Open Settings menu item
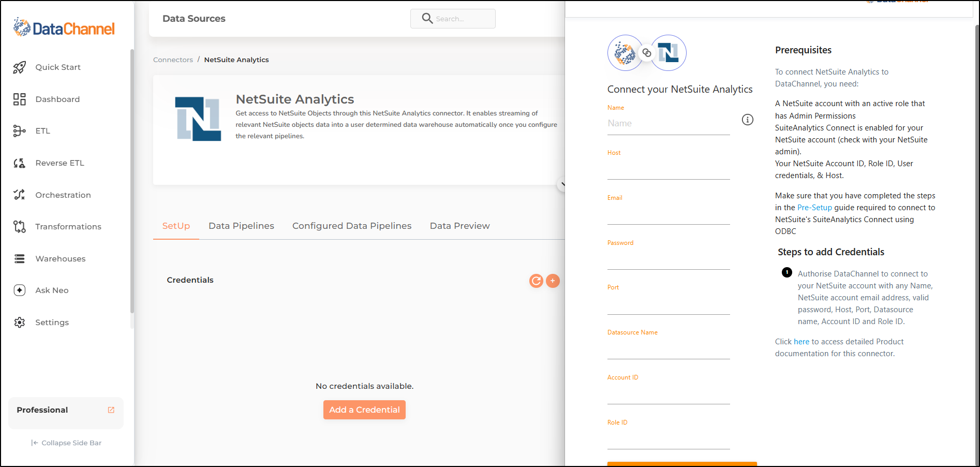 point(52,323)
